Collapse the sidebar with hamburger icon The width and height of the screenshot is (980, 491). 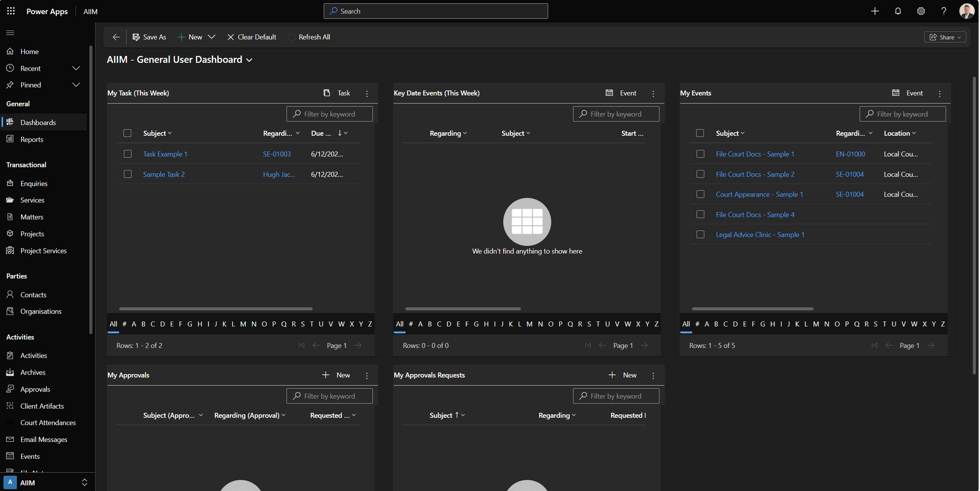coord(10,33)
